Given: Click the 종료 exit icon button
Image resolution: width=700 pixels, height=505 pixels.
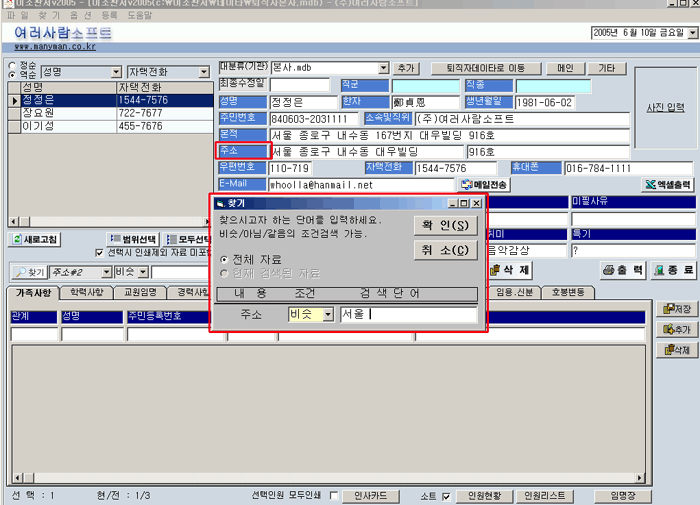Looking at the screenshot, I should click(x=673, y=271).
